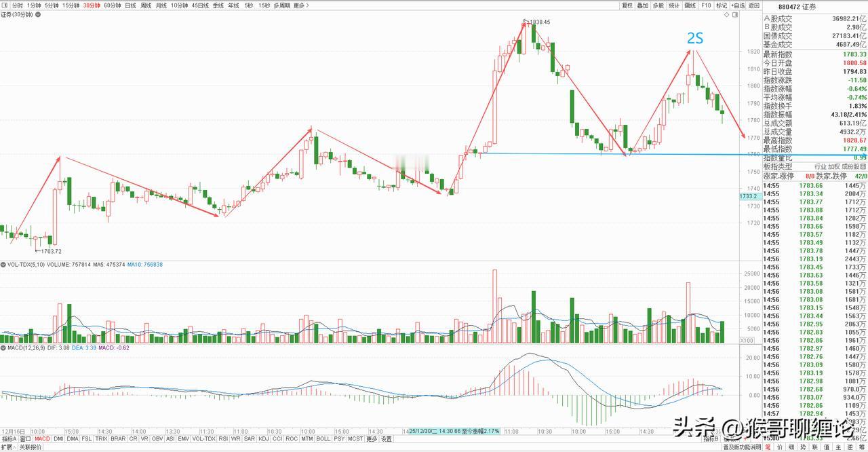868x452 pixels.
Task: Toggle the side panel icon beside the diamond
Action: (x=735, y=14)
